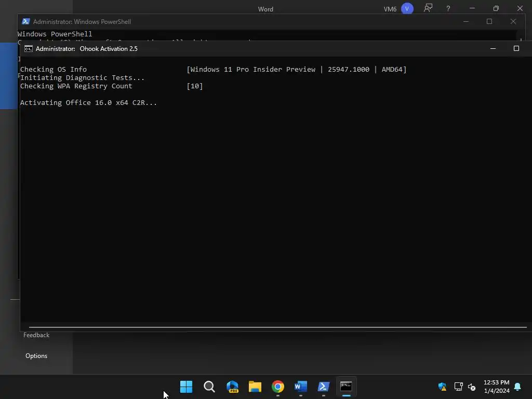Open network status tray icon
Viewport: 532px width, 399px height.
tap(458, 387)
